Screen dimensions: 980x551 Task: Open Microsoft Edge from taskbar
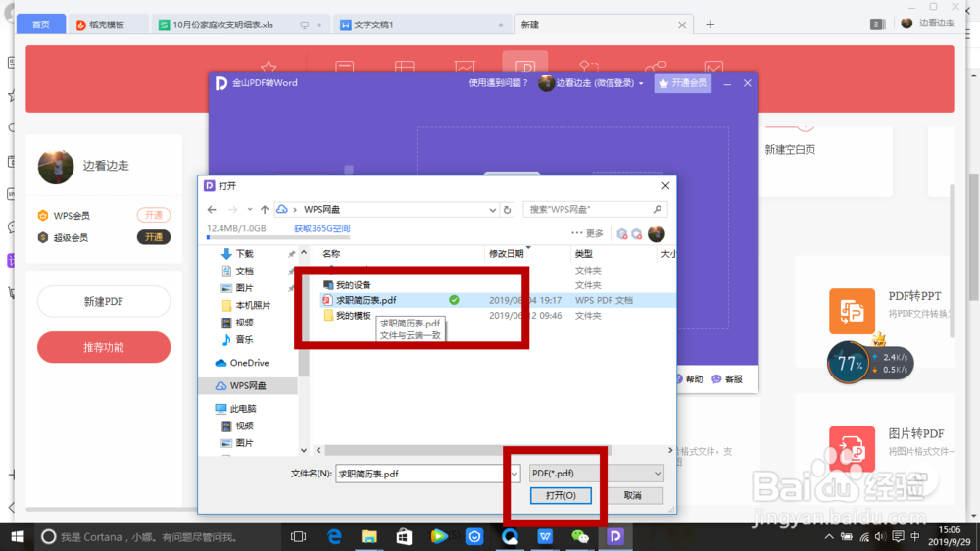pos(334,536)
